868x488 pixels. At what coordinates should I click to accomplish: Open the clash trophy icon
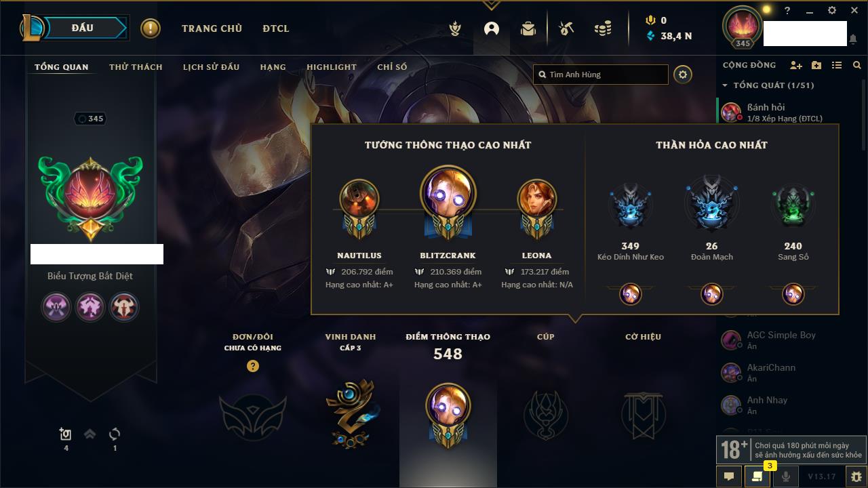pyautogui.click(x=455, y=28)
